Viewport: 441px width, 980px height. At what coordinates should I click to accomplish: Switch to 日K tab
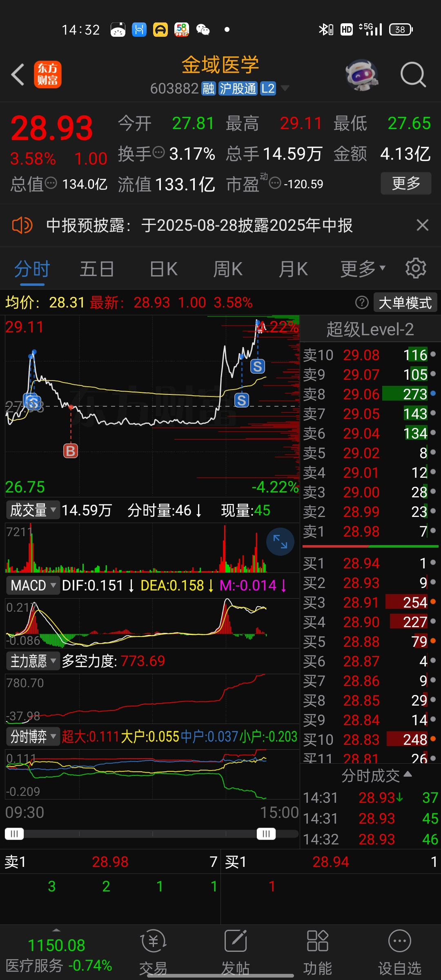coord(163,269)
